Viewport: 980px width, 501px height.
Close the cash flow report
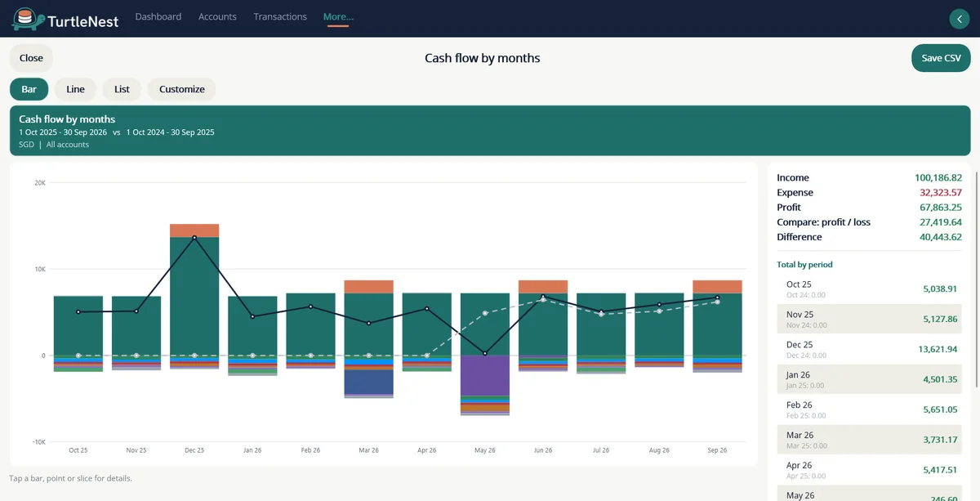point(31,58)
